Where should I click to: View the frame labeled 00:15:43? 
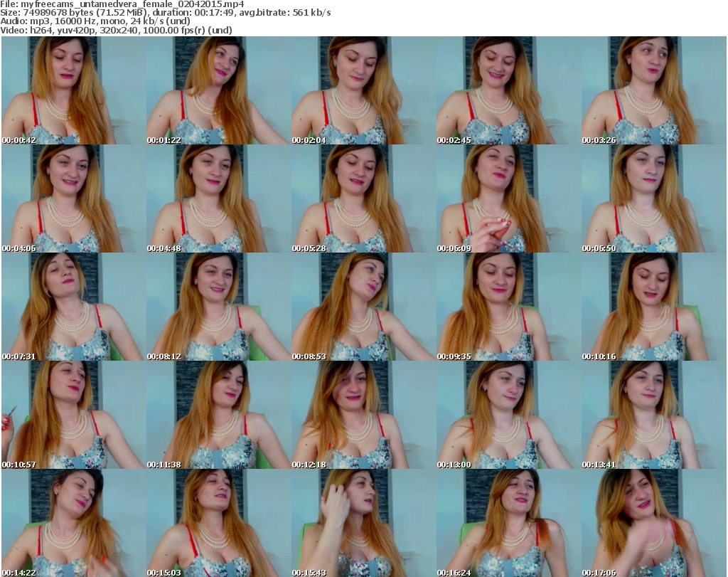tap(363, 523)
